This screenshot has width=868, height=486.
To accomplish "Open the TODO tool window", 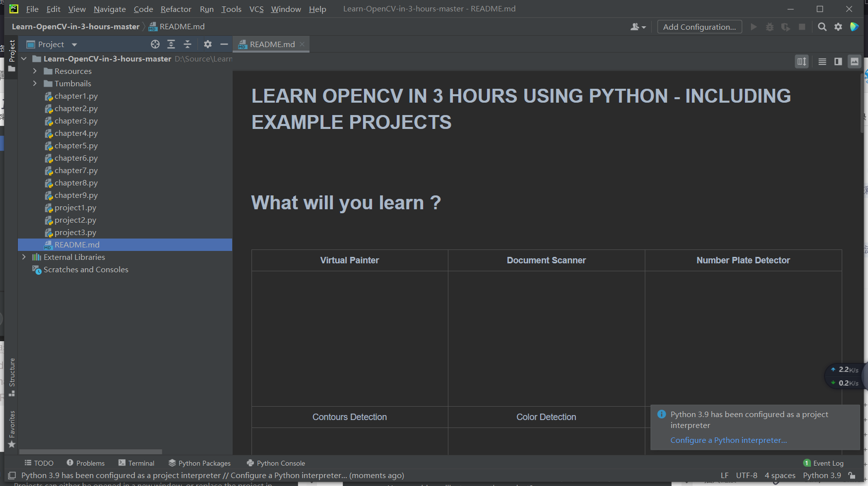I will pos(39,463).
